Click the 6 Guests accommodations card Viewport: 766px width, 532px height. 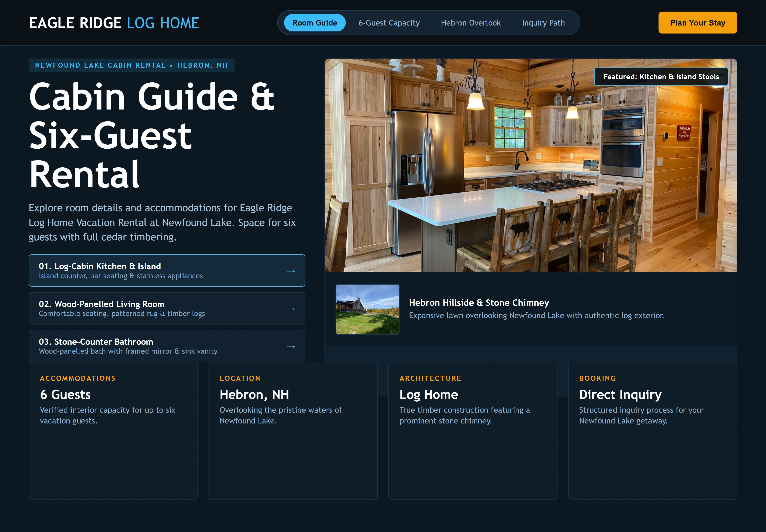[x=113, y=431]
